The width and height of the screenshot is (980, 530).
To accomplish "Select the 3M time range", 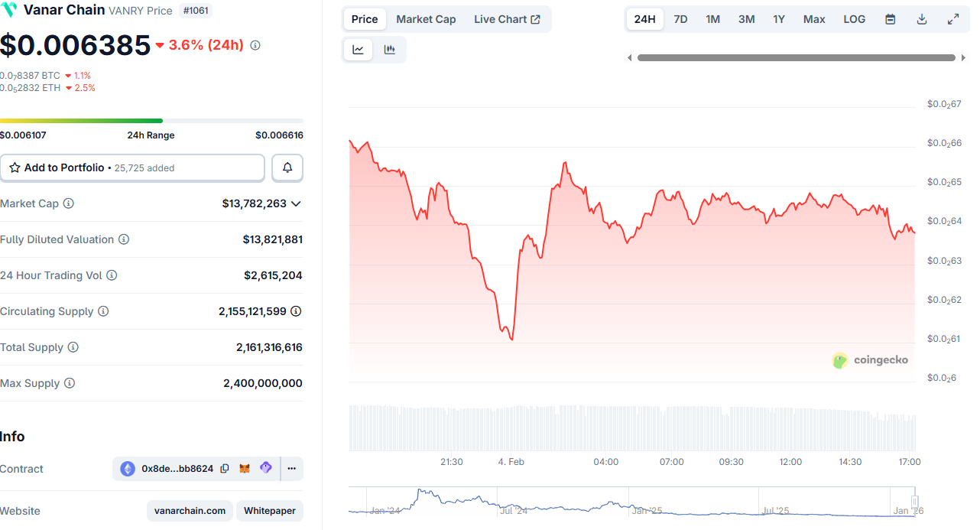I will click(x=747, y=19).
